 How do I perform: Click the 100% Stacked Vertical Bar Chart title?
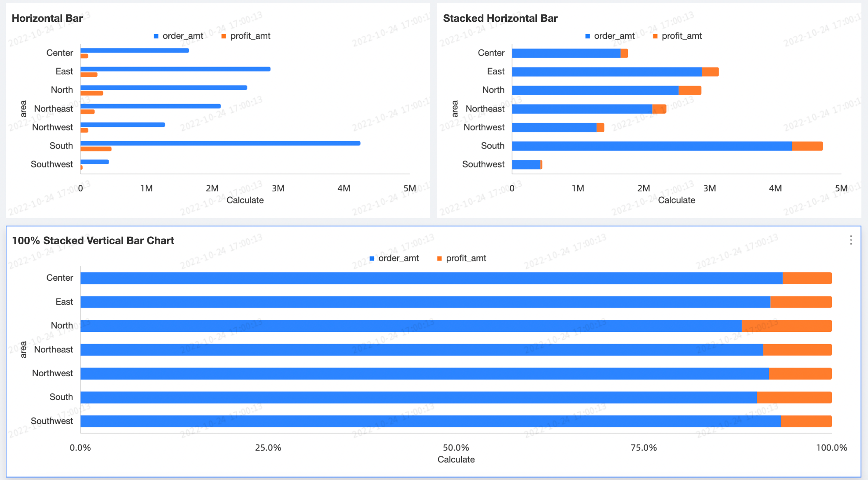[93, 240]
